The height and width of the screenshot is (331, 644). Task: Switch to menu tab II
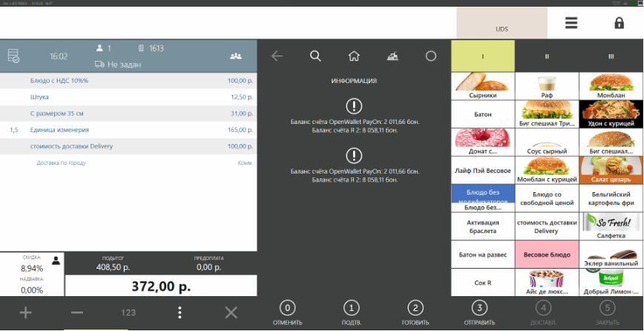coord(547,56)
